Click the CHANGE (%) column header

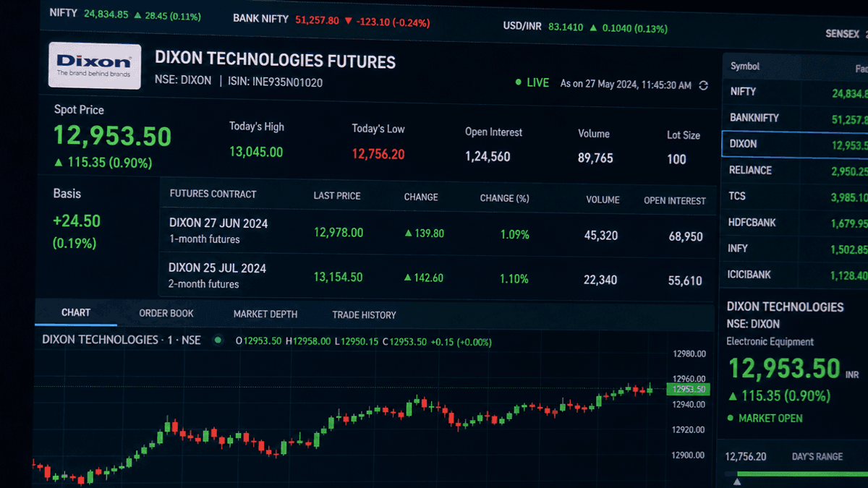(x=505, y=198)
